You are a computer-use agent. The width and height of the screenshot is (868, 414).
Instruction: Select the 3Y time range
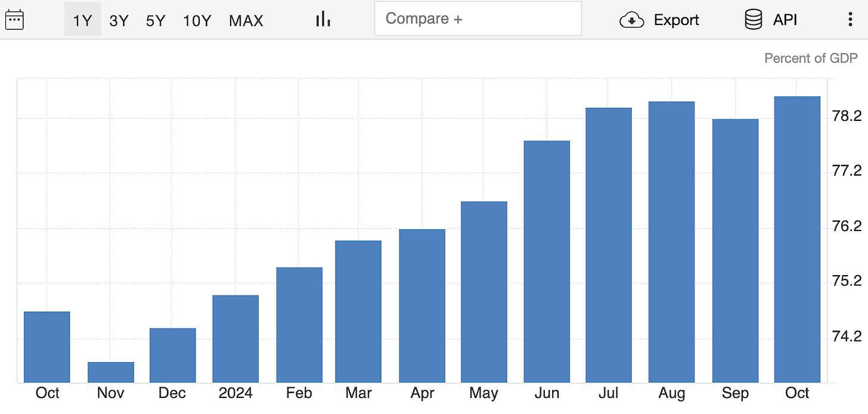(x=119, y=20)
